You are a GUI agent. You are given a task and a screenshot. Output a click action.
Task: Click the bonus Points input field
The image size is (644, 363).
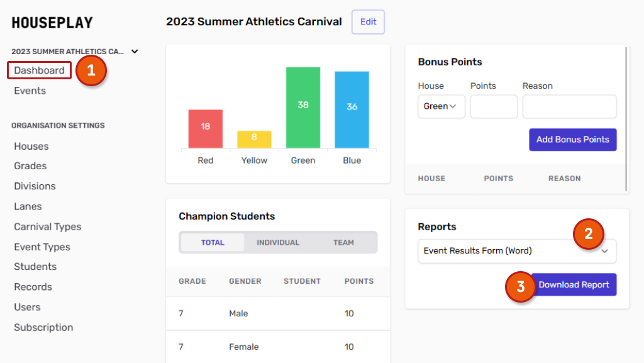pyautogui.click(x=494, y=106)
